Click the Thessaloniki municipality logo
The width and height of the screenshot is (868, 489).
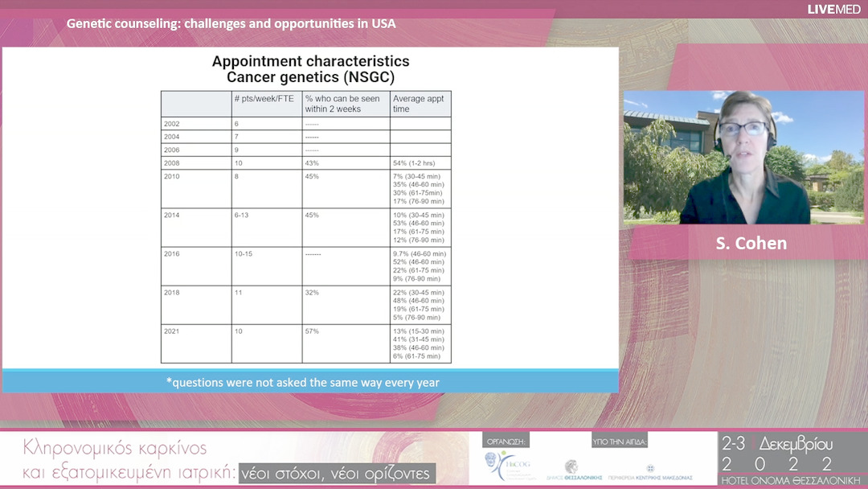click(x=574, y=470)
